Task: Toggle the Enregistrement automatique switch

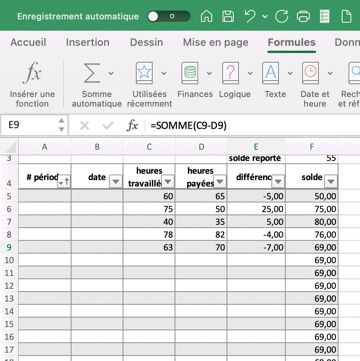Action: point(169,16)
